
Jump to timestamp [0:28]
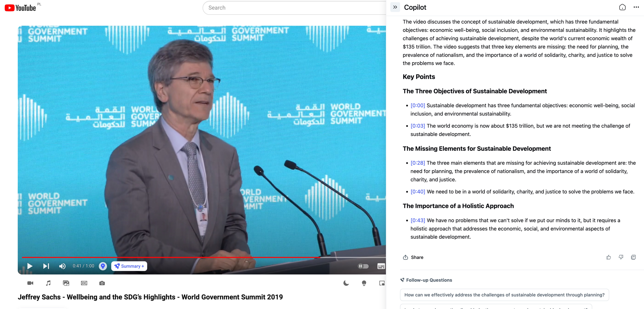point(418,163)
